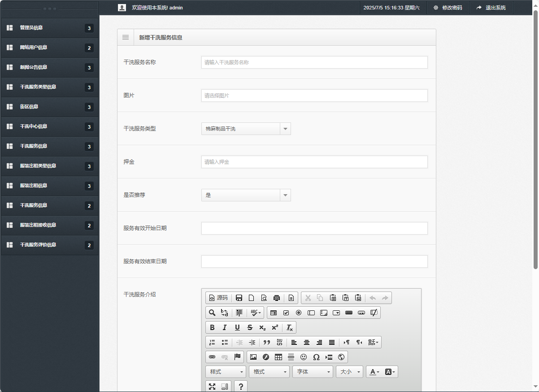
Task: Open the smiley emoticon picker
Action: point(304,357)
